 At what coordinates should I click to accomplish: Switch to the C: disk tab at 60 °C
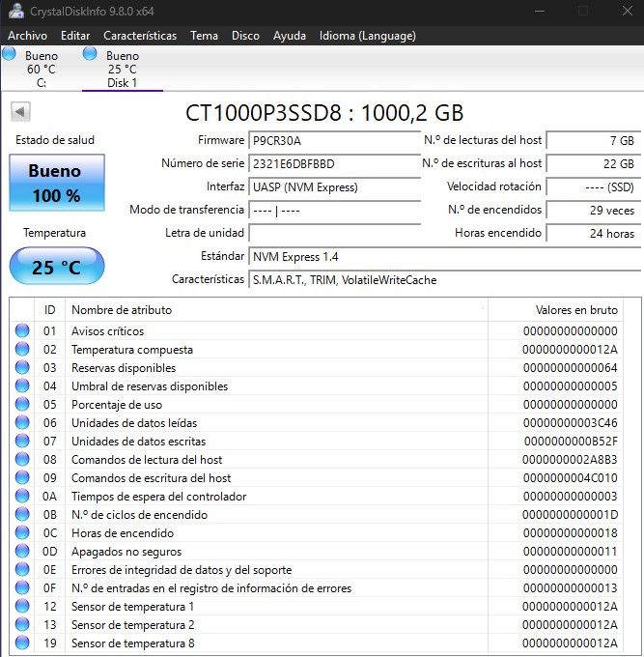pos(42,69)
